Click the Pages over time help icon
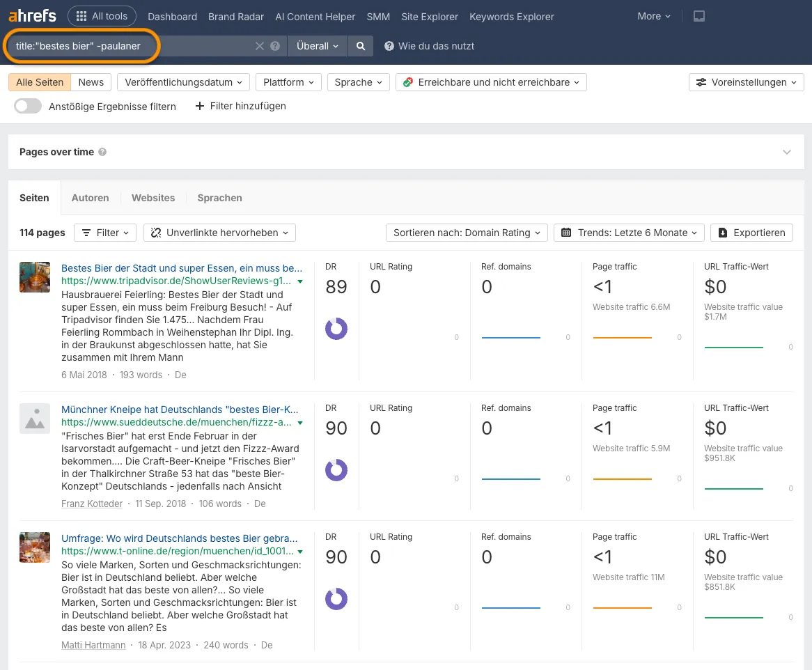812x670 pixels. (x=102, y=152)
